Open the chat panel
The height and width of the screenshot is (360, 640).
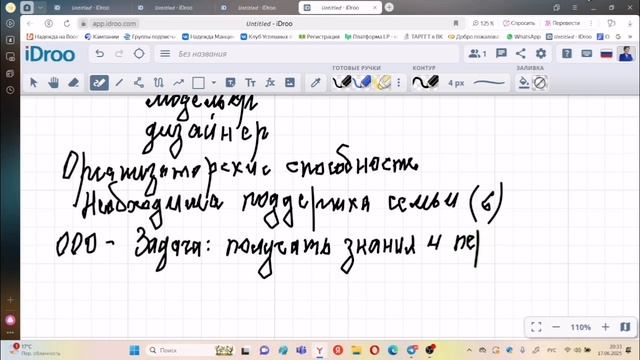coord(501,53)
